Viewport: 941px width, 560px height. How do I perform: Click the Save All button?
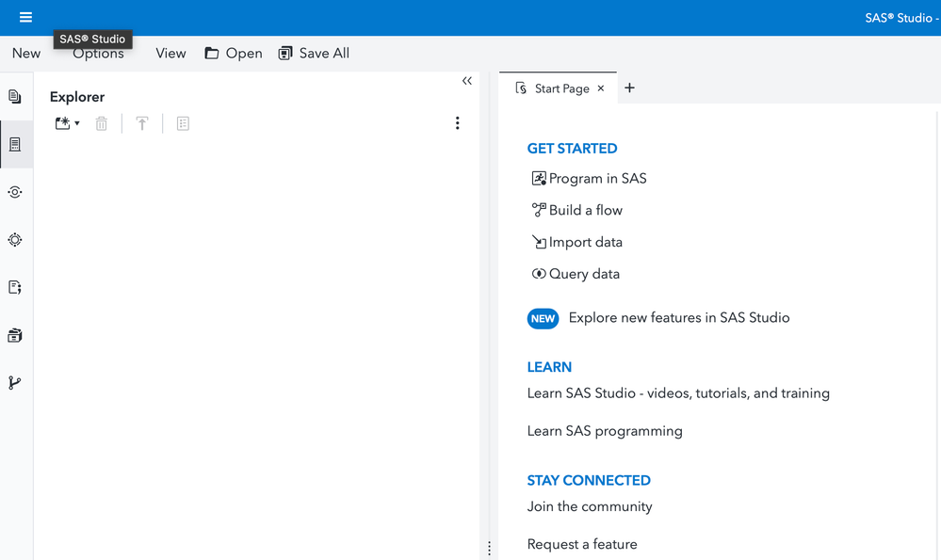[314, 54]
